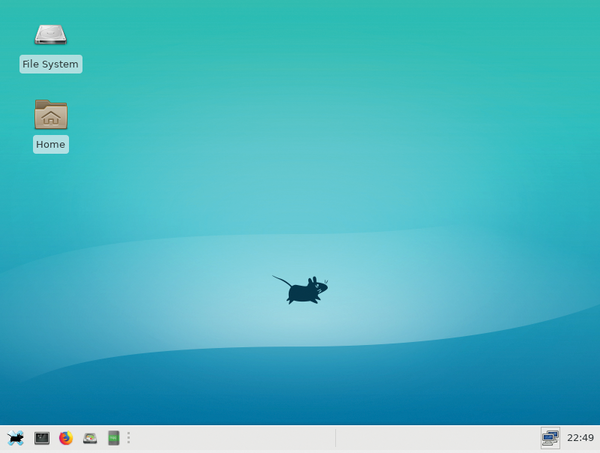This screenshot has height=453, width=600.
Task: Click the drive-shaped launcher in panel
Action: (90, 438)
